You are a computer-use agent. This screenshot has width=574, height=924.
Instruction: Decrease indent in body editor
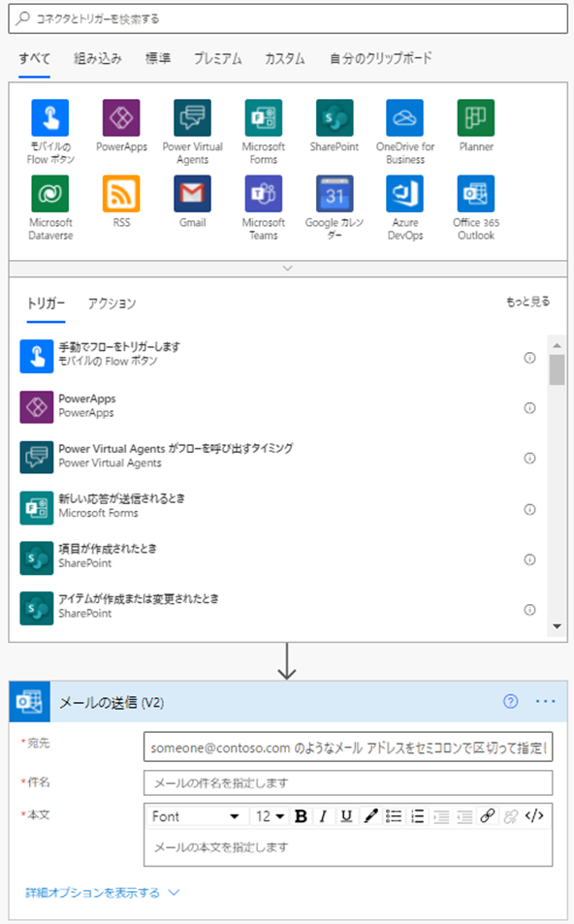[464, 816]
